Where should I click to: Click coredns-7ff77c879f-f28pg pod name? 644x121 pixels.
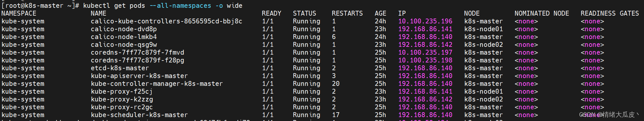[137, 60]
